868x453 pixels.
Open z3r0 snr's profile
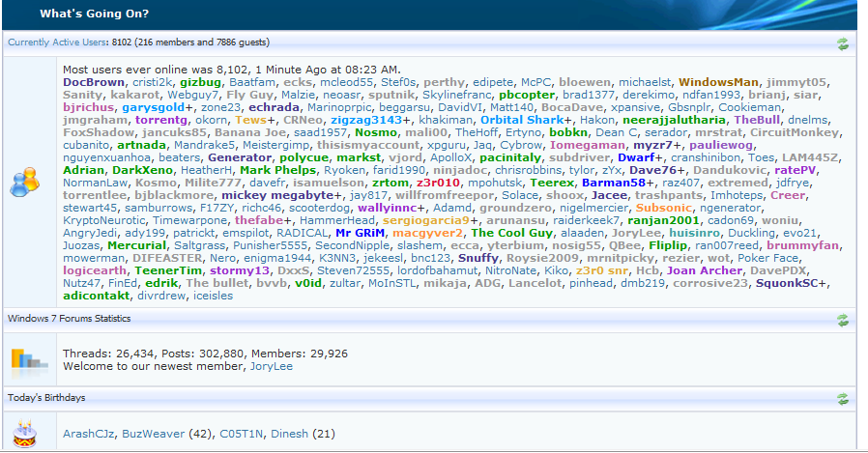(x=602, y=270)
